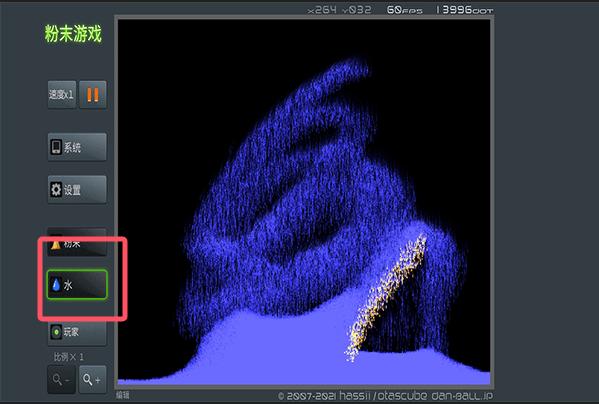Click the 13996 dot count display
This screenshot has width=599, height=404.
[465, 10]
